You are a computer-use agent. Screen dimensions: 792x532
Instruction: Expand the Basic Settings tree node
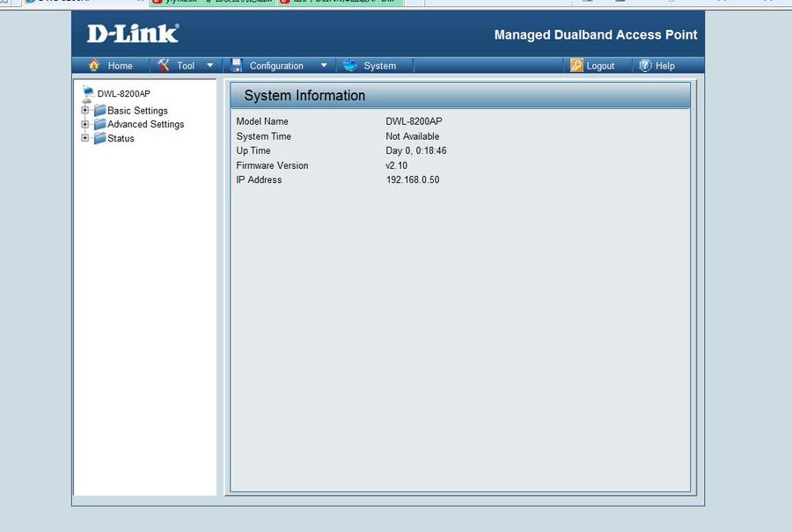pyautogui.click(x=84, y=110)
